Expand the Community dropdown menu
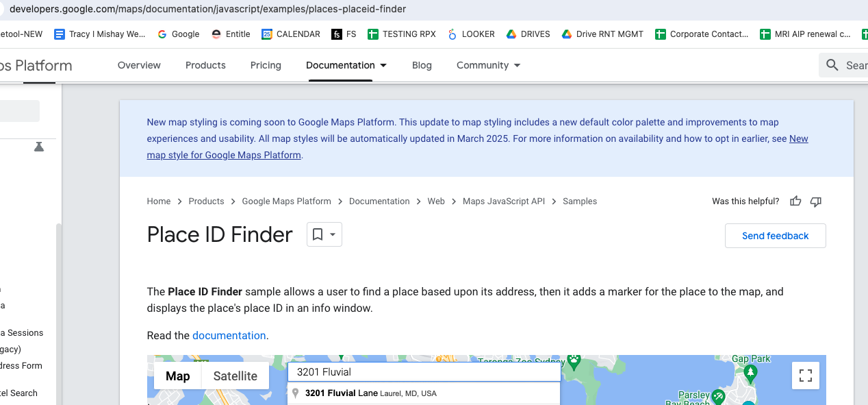Image resolution: width=868 pixels, height=405 pixels. (488, 65)
